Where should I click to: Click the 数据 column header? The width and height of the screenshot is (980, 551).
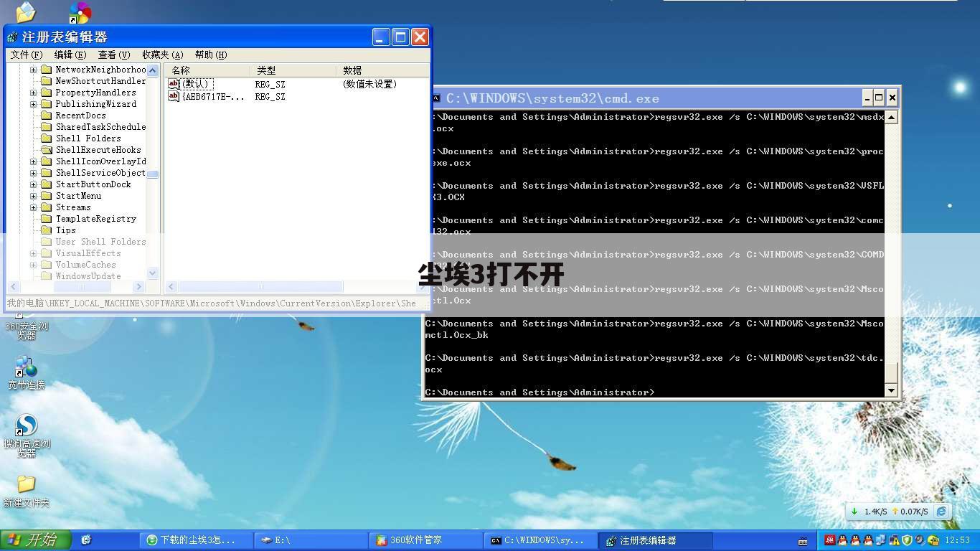(x=382, y=70)
